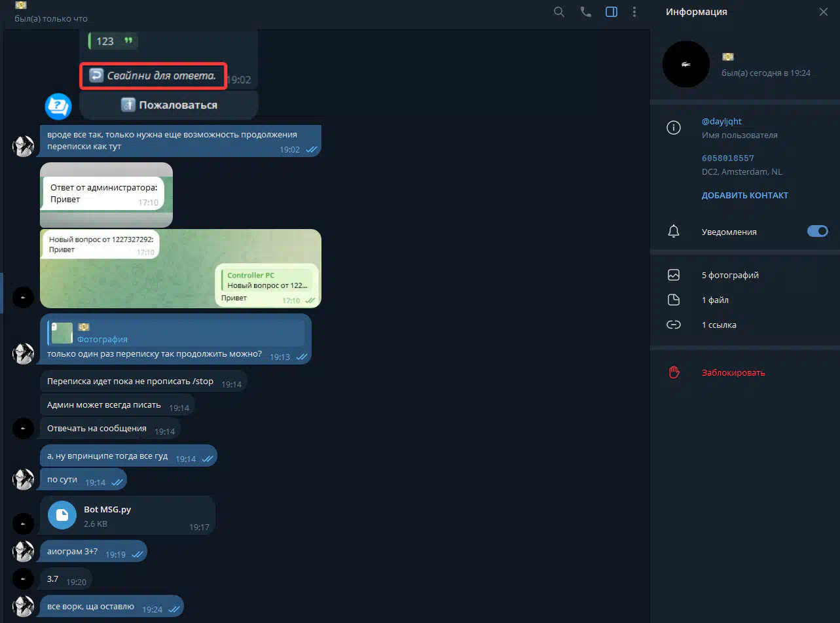The height and width of the screenshot is (623, 840).
Task: Open the profile avatar in info panel
Action: (x=685, y=64)
